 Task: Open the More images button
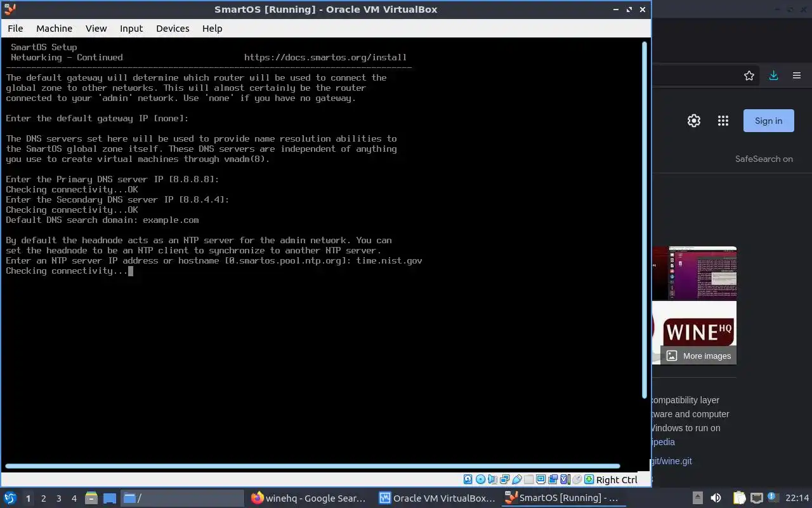[x=698, y=356]
